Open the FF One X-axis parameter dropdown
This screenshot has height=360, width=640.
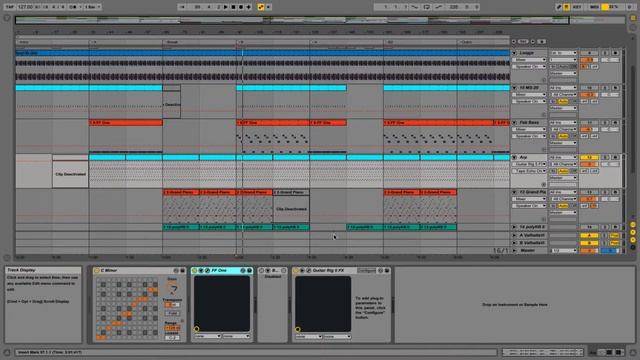[x=207, y=336]
